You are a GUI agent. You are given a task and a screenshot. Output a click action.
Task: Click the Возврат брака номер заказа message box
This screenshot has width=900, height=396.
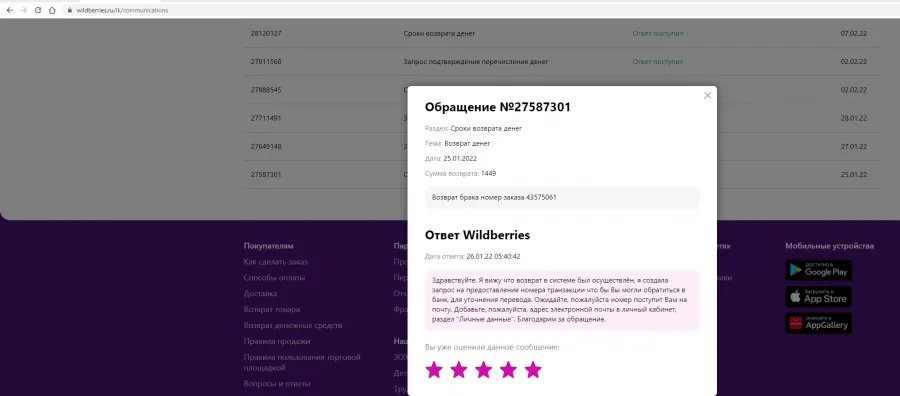pos(562,197)
